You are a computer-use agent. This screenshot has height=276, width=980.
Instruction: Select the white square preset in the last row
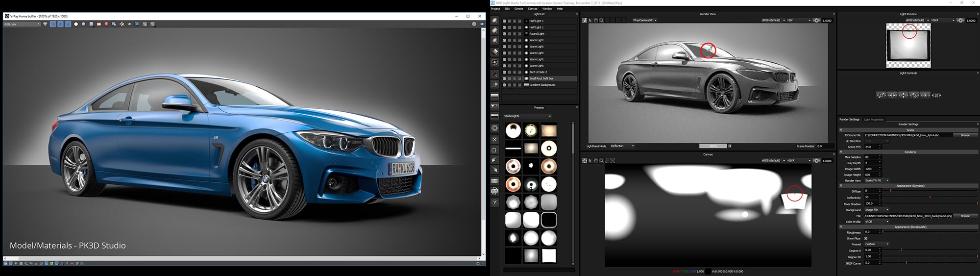549,255
